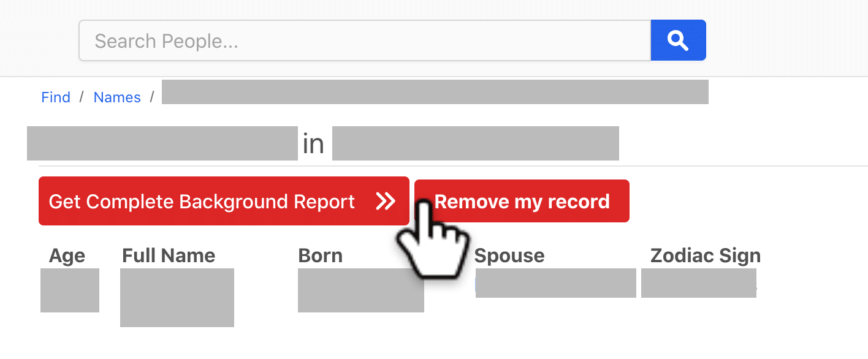Select the redacted value under Full Name
The image size is (868, 359).
[x=177, y=297]
